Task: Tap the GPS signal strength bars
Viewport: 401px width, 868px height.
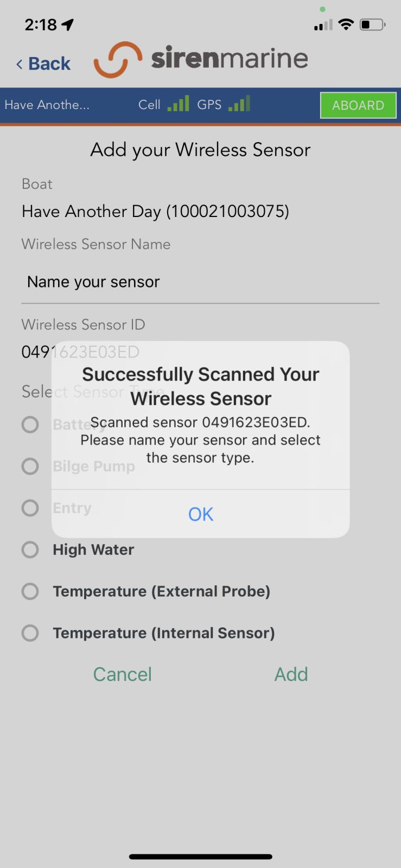Action: click(239, 103)
